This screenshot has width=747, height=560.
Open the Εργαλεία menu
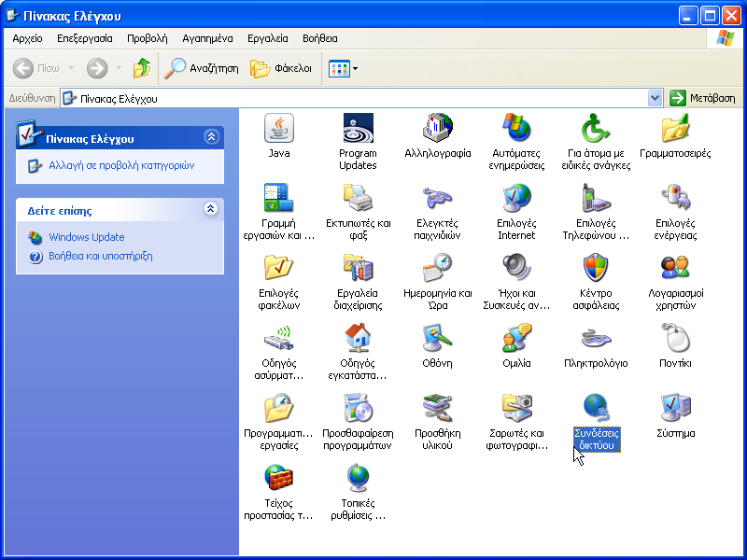(268, 38)
